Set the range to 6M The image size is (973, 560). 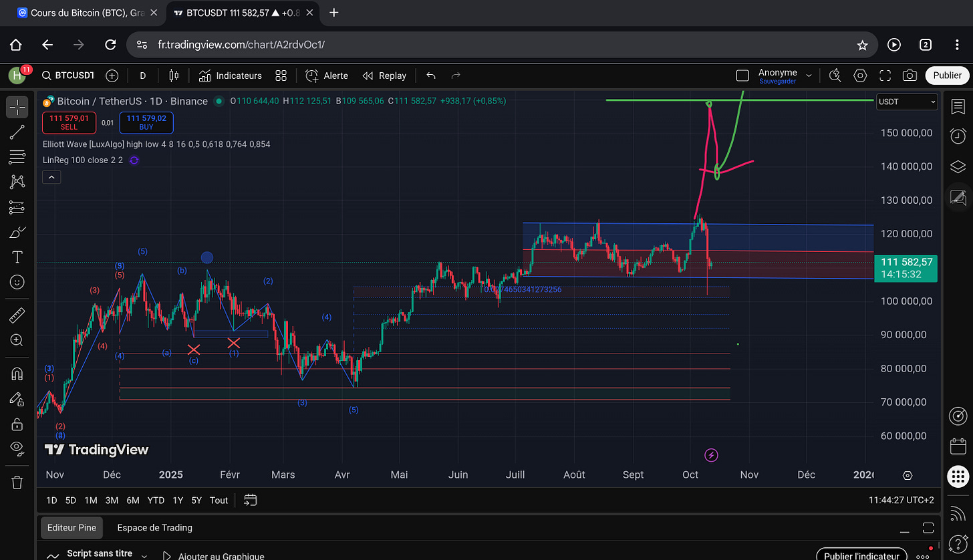(133, 500)
